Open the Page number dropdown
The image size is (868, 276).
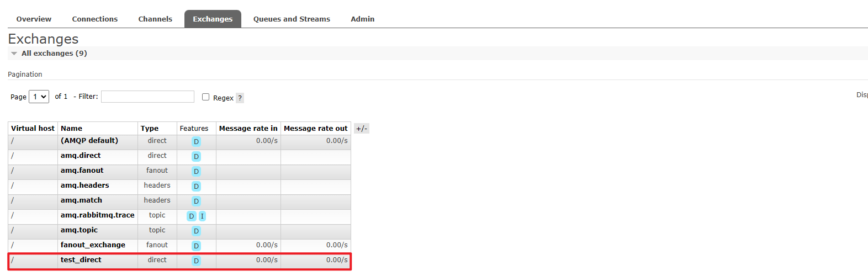tap(39, 97)
